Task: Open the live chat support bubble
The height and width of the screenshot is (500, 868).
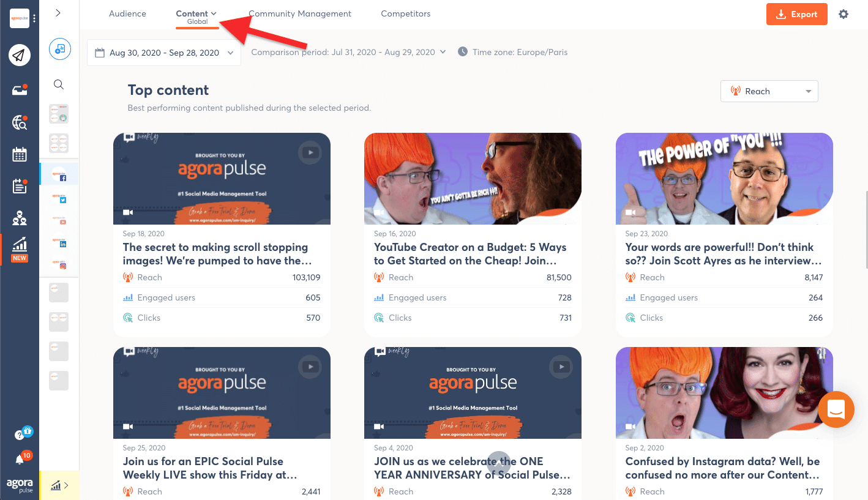Action: click(836, 409)
